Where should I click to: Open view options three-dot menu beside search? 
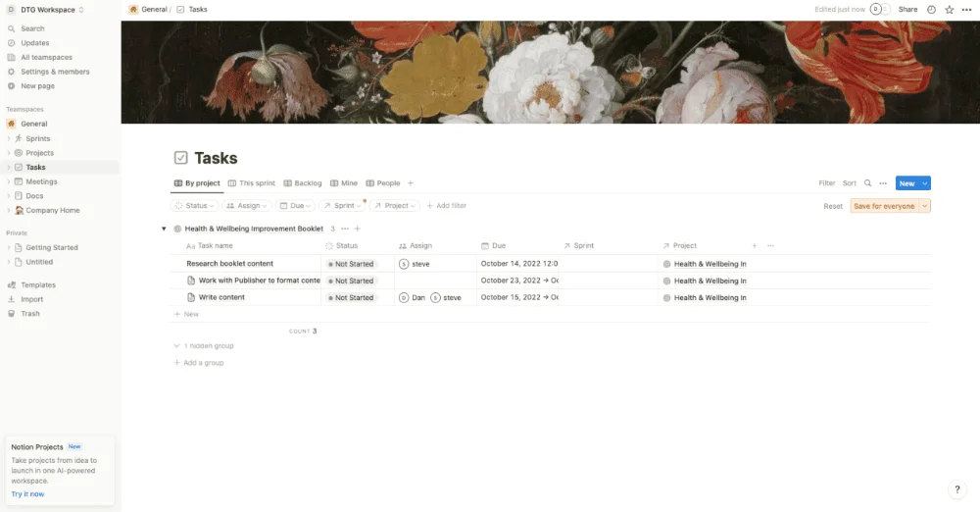pos(883,183)
